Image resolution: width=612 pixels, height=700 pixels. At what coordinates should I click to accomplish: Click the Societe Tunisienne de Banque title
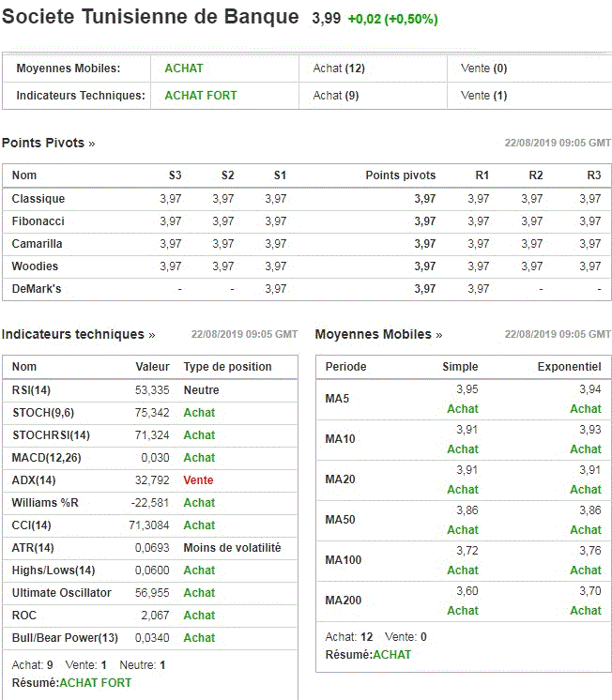(x=150, y=17)
